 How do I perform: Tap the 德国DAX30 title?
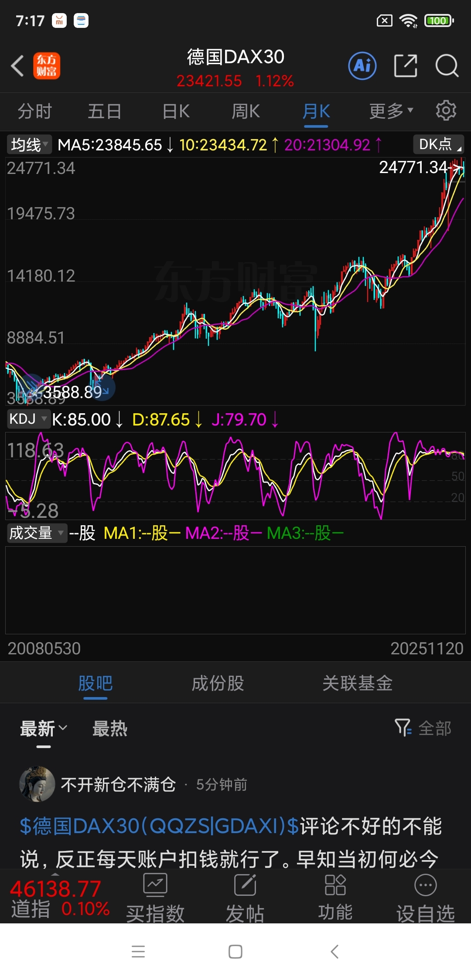pyautogui.click(x=235, y=57)
